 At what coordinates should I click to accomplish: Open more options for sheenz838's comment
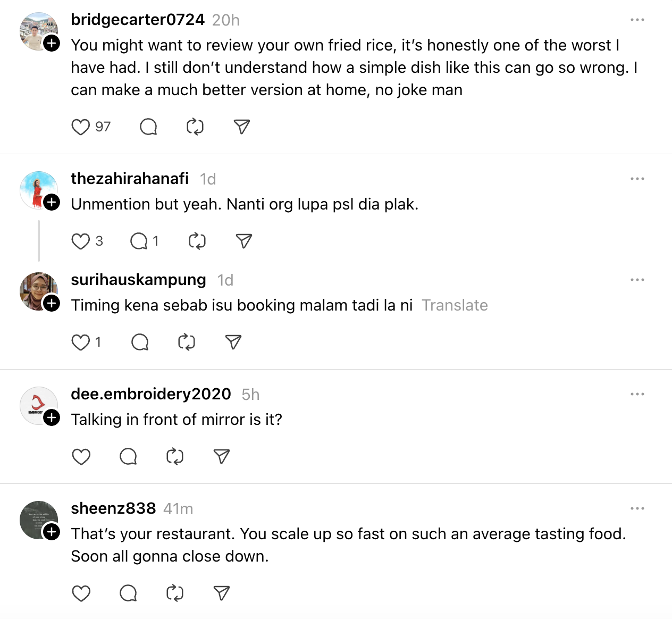coord(637,508)
